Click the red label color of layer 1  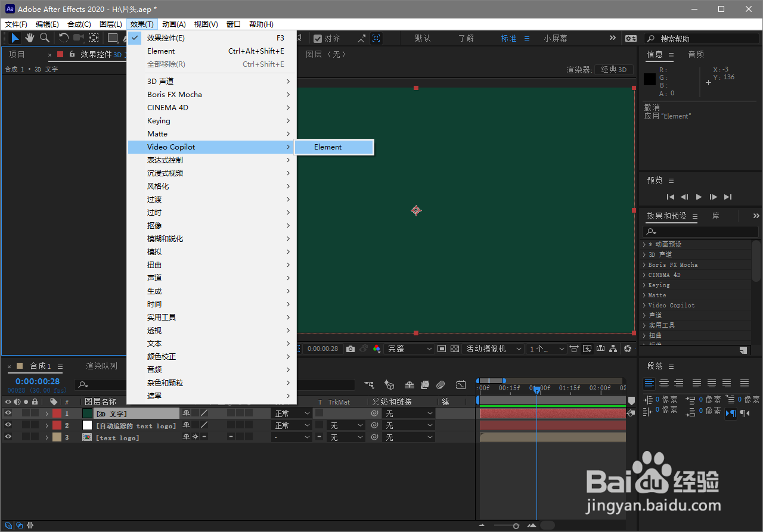[x=57, y=413]
